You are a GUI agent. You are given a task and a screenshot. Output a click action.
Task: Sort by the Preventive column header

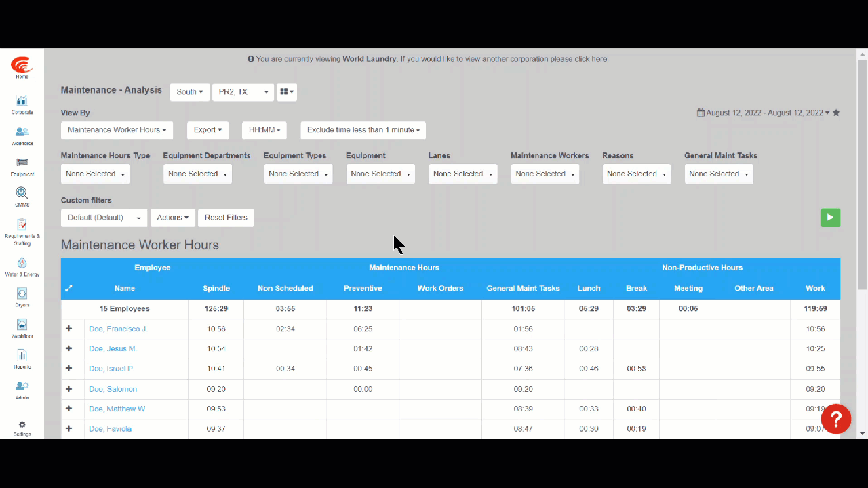tap(363, 288)
